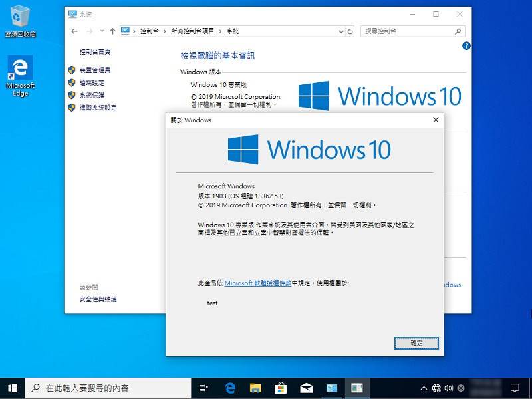This screenshot has height=399, width=532.
Task: Open Microsoft Edge from the taskbar
Action: [x=229, y=387]
